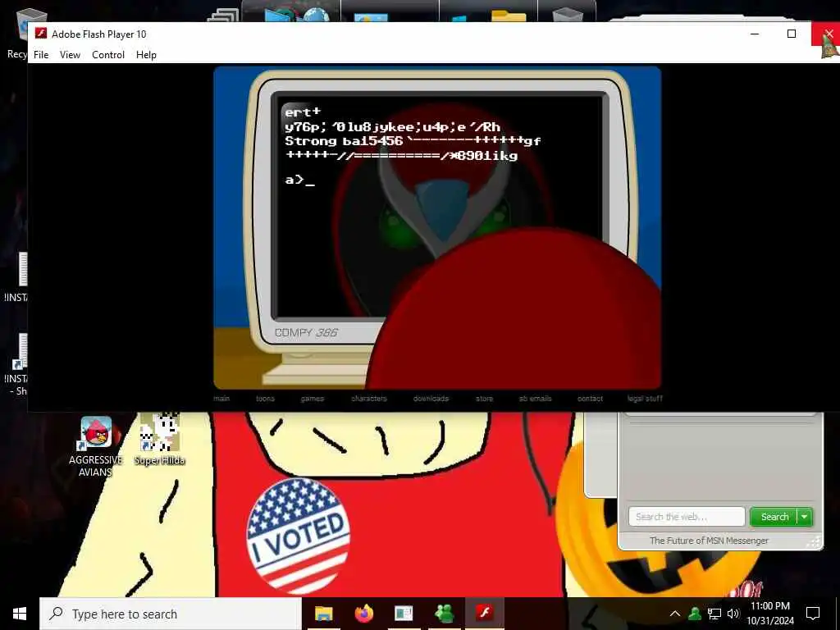This screenshot has height=630, width=840.
Task: Open File Explorer from the taskbar
Action: pos(323,614)
